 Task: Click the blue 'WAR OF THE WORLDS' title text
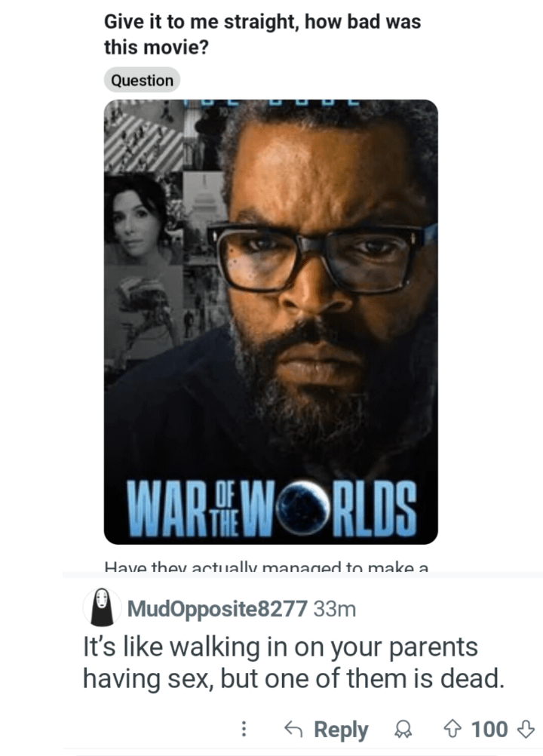(271, 508)
